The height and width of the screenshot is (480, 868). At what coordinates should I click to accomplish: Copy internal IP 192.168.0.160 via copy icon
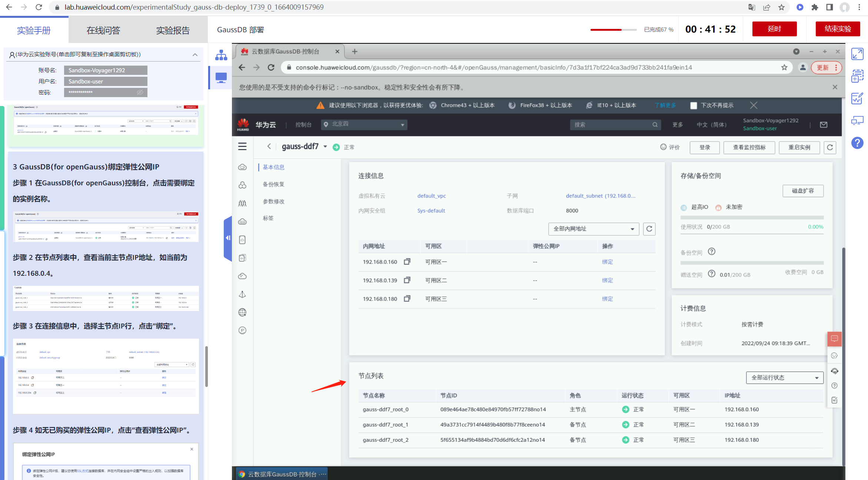coord(407,262)
